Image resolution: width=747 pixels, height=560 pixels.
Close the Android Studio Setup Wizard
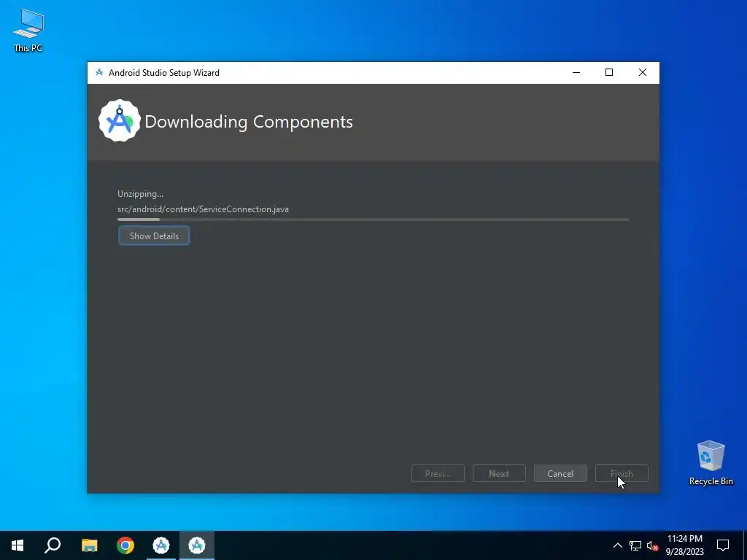(x=643, y=72)
